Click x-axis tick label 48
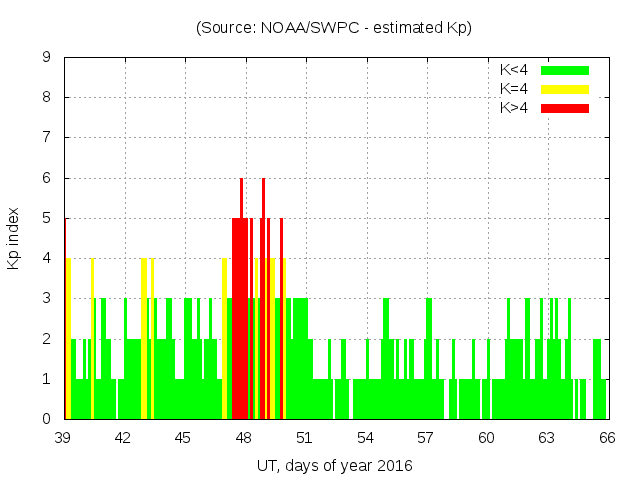This screenshot has height=480, width=640. pos(244,438)
